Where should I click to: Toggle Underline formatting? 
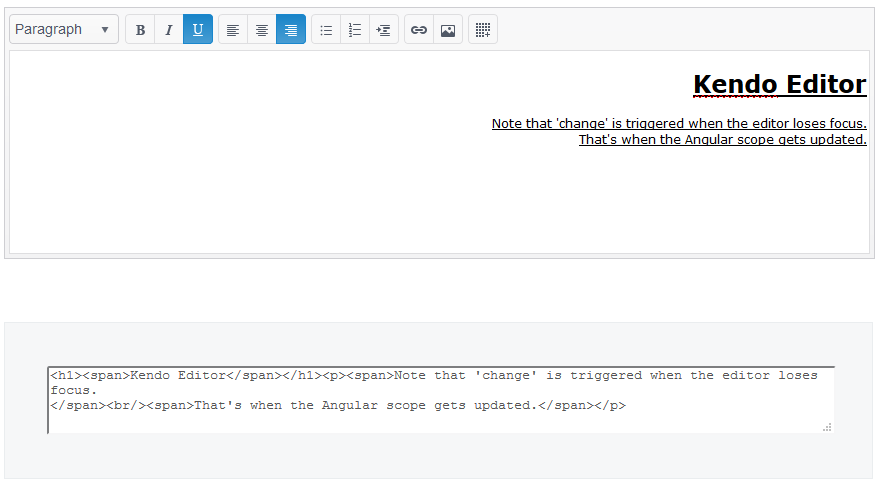[198, 29]
